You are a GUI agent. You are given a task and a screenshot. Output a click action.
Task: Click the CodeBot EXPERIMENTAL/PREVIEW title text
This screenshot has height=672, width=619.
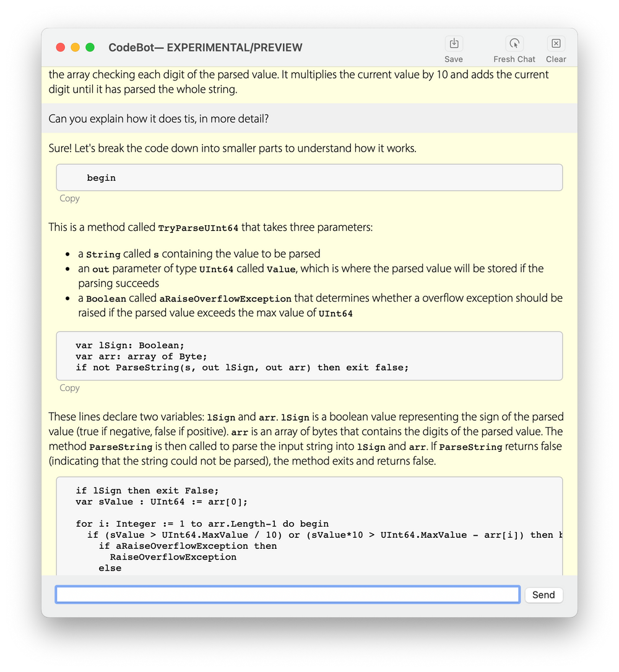click(x=206, y=47)
